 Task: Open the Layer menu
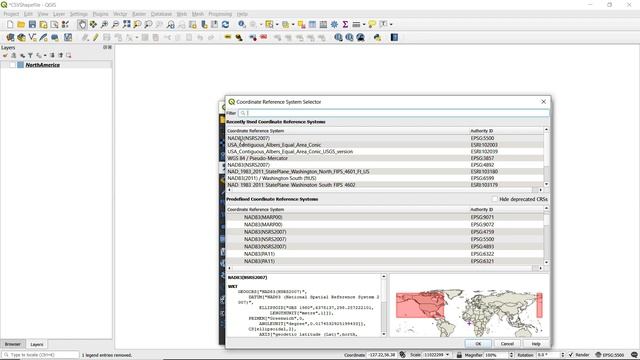pyautogui.click(x=59, y=14)
